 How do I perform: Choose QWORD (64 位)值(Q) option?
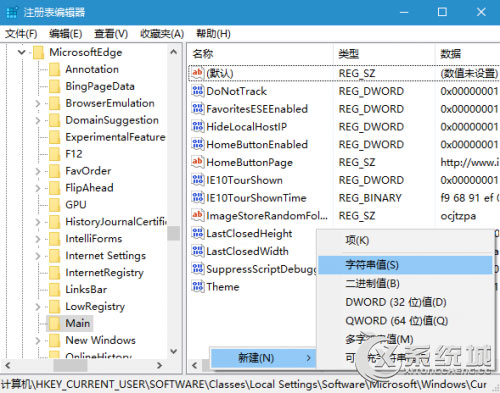(405, 321)
